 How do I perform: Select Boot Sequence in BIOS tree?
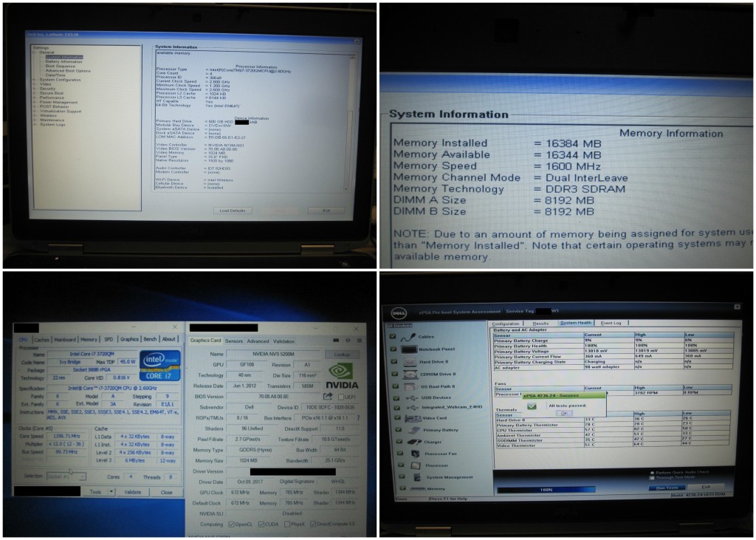(61, 66)
